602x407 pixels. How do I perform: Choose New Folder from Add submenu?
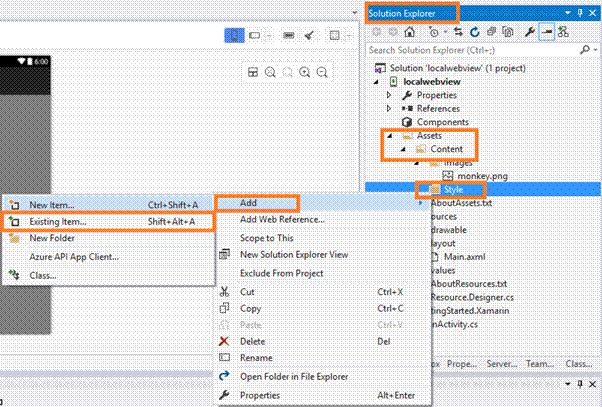(108, 238)
